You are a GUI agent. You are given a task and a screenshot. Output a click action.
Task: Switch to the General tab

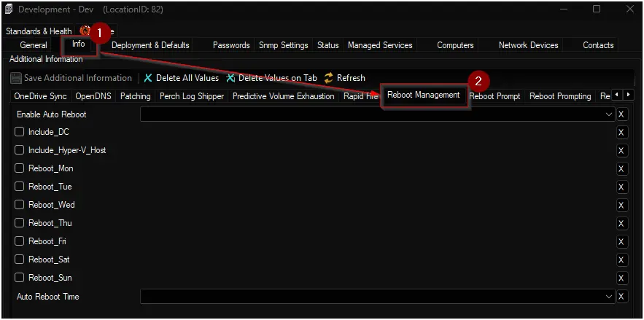[34, 45]
